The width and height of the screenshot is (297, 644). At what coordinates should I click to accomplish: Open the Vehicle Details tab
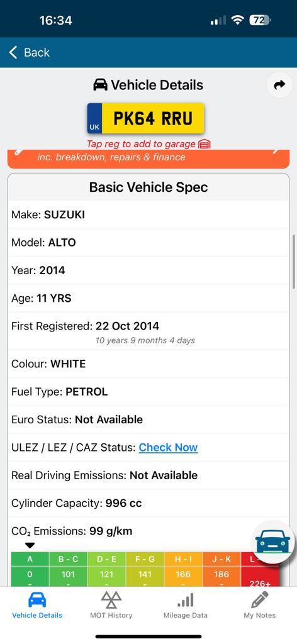coord(37,604)
